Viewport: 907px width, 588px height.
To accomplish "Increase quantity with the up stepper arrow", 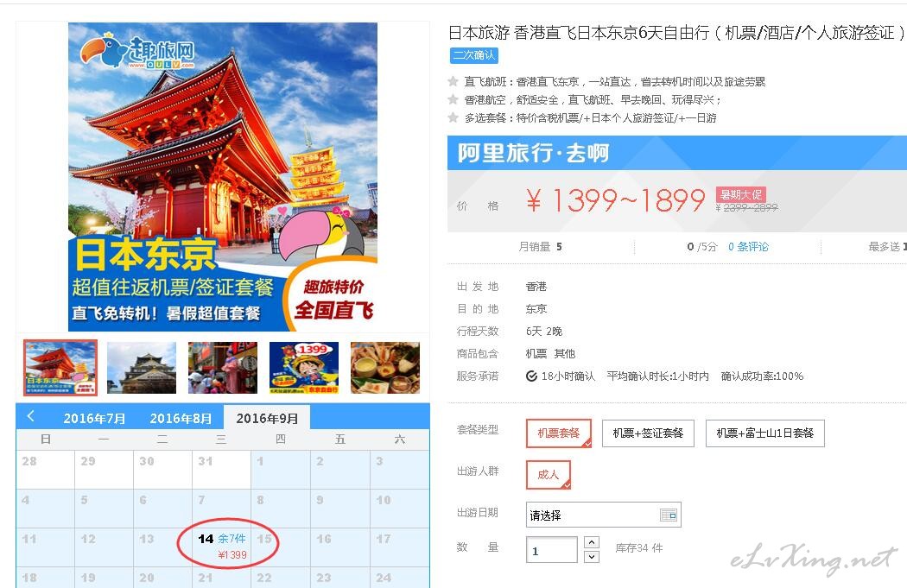I will point(591,541).
